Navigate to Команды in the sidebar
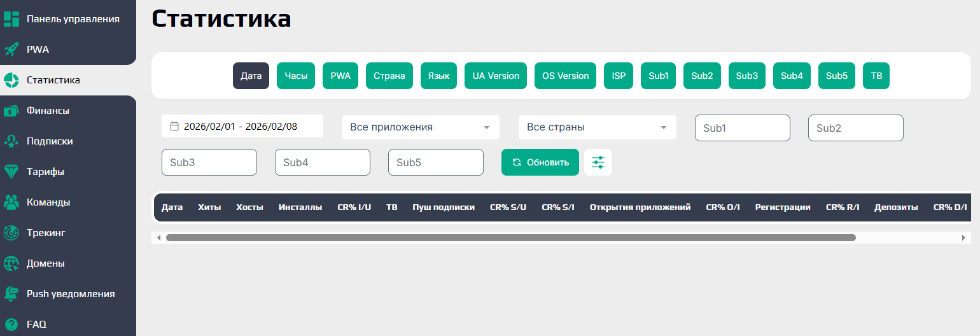 pos(68,202)
